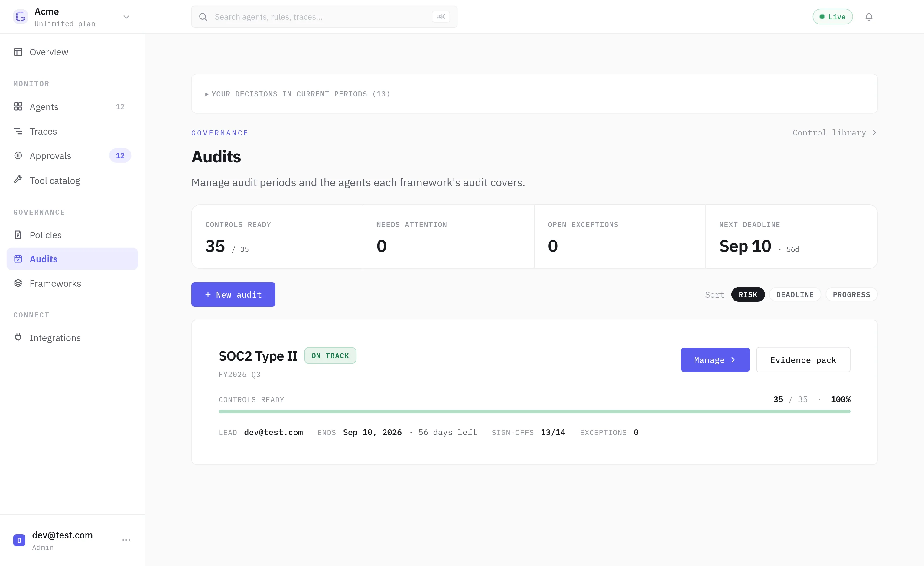
Task: Sort audits by Deadline
Action: coord(795,295)
